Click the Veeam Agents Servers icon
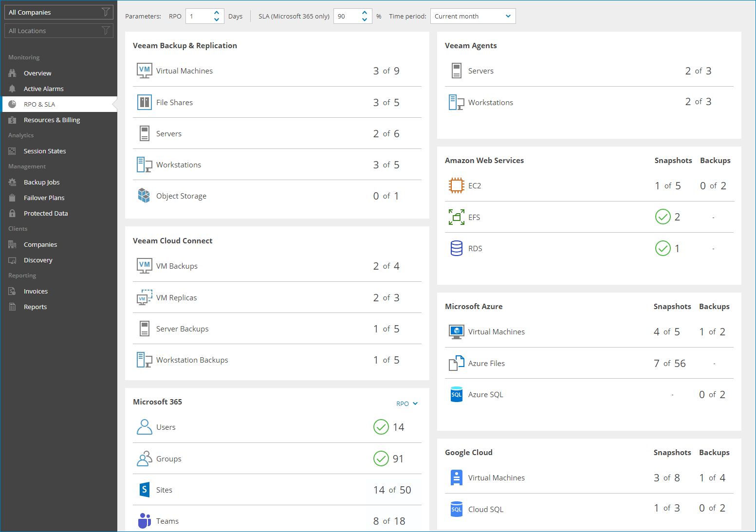Viewport: 756px width, 532px height. coord(457,71)
